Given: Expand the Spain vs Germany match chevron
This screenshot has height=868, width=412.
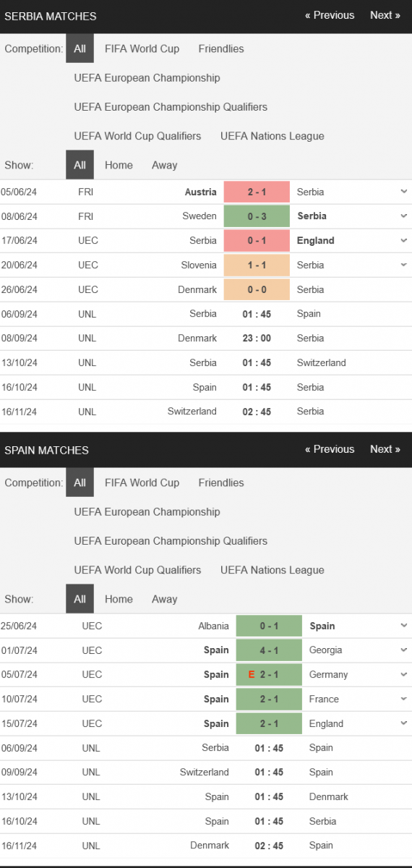Looking at the screenshot, I should click(x=403, y=674).
